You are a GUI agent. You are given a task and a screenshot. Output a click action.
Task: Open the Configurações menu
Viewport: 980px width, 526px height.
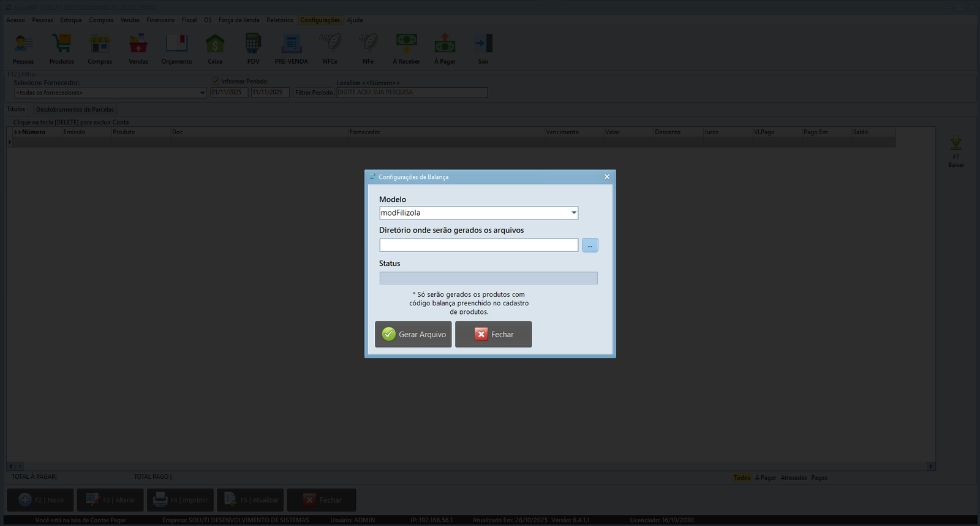click(320, 20)
